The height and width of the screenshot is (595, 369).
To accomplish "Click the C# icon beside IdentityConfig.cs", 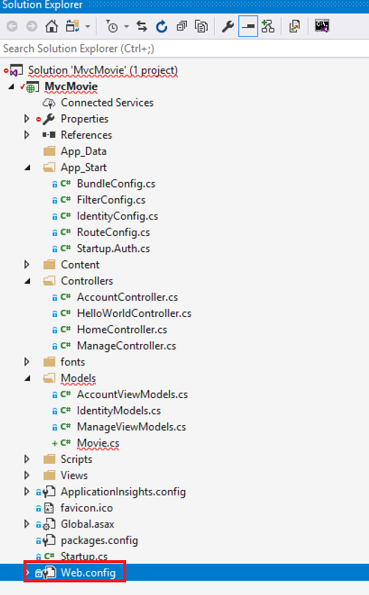I will coord(66,216).
